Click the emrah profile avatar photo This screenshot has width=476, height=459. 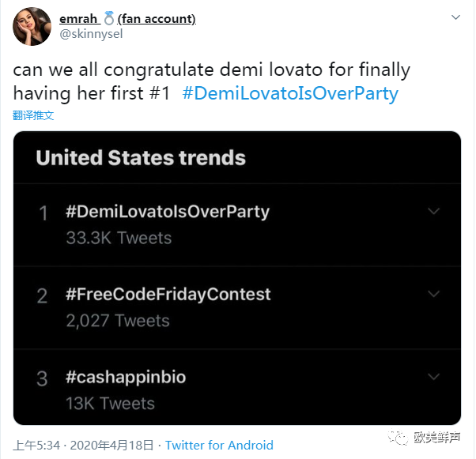click(32, 27)
